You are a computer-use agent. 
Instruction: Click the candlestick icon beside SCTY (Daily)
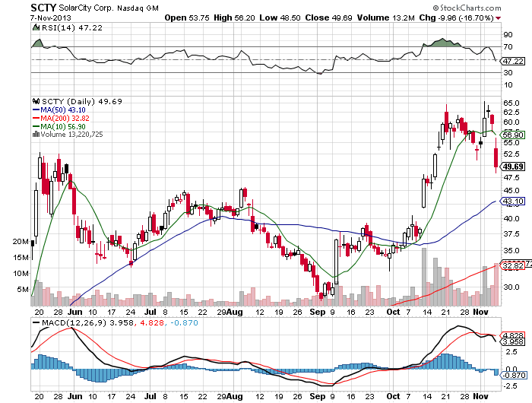[36, 101]
